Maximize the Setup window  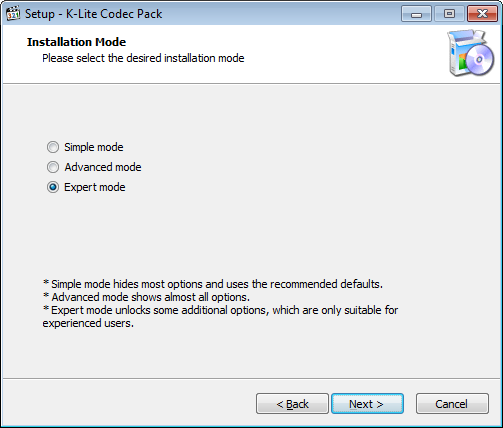(x=449, y=14)
